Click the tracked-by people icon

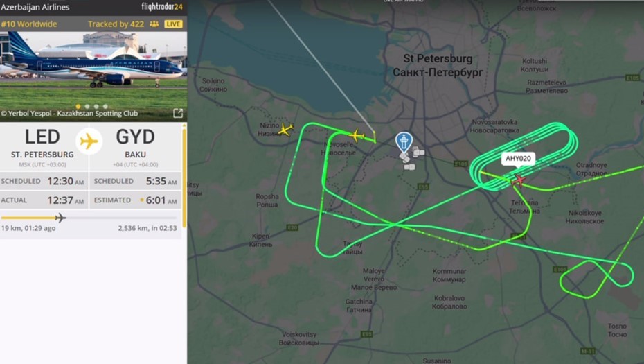(x=154, y=24)
